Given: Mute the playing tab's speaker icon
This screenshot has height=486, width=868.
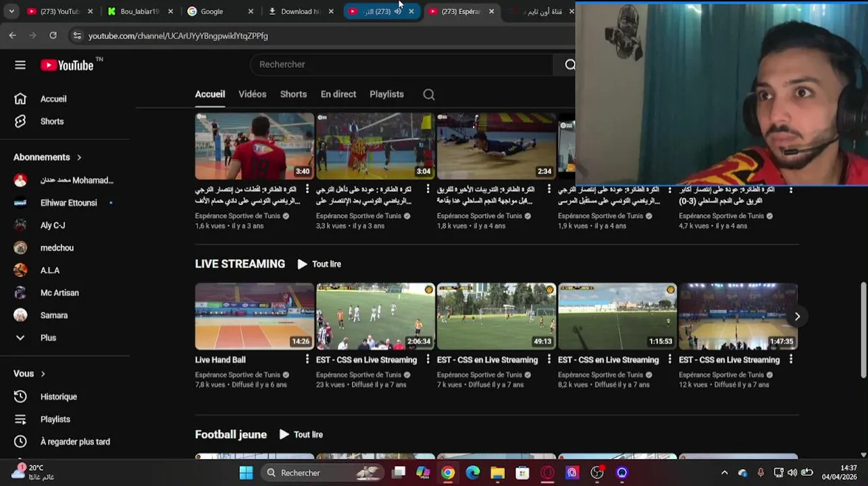Looking at the screenshot, I should click(x=397, y=11).
